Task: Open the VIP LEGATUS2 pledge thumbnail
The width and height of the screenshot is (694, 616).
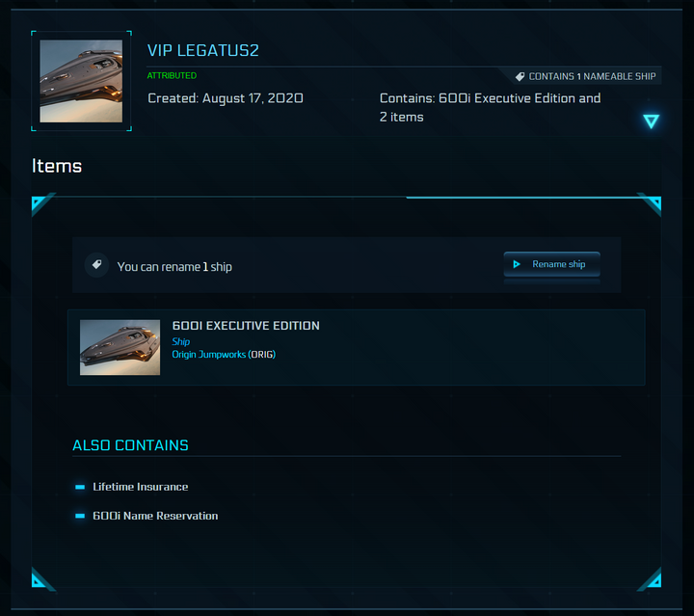Action: point(81,81)
